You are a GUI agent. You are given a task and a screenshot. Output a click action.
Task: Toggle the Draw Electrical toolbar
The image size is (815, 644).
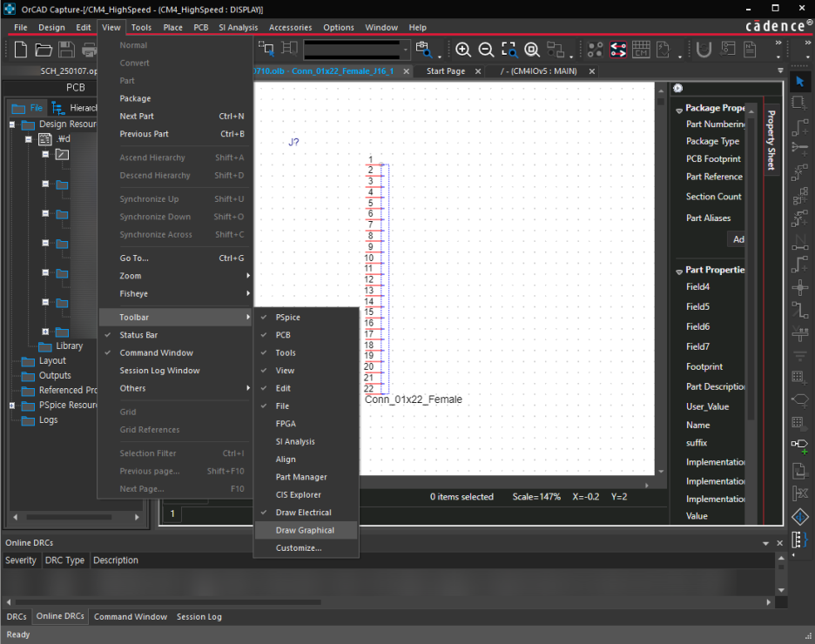(306, 513)
